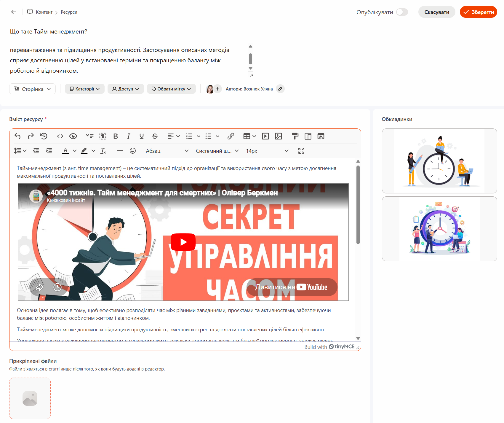504x423 pixels.
Task: Open the Системний шрифт font family dropdown
Action: 217,151
